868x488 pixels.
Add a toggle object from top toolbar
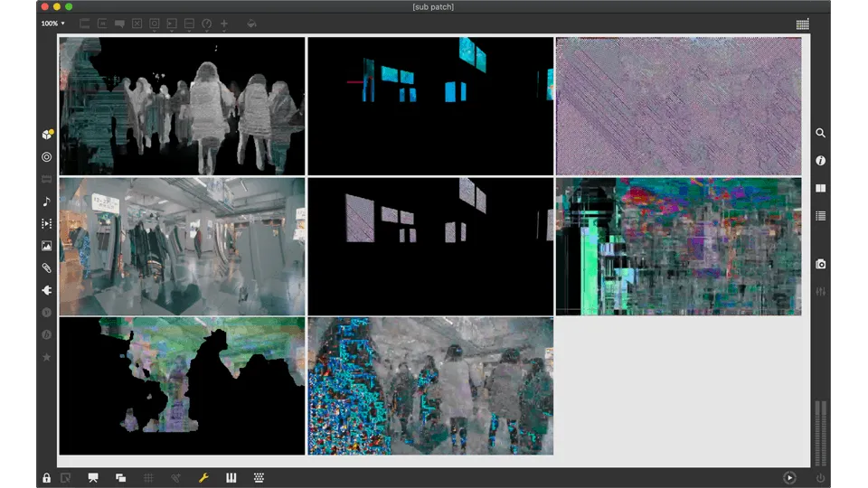point(137,23)
